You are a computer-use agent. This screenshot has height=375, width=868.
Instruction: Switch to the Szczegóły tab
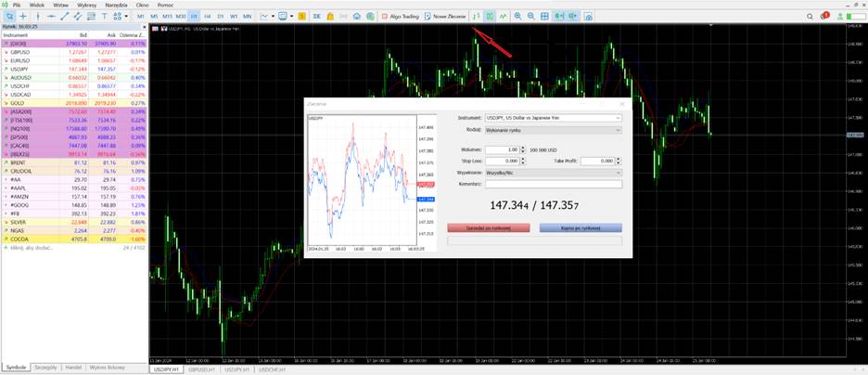46,368
